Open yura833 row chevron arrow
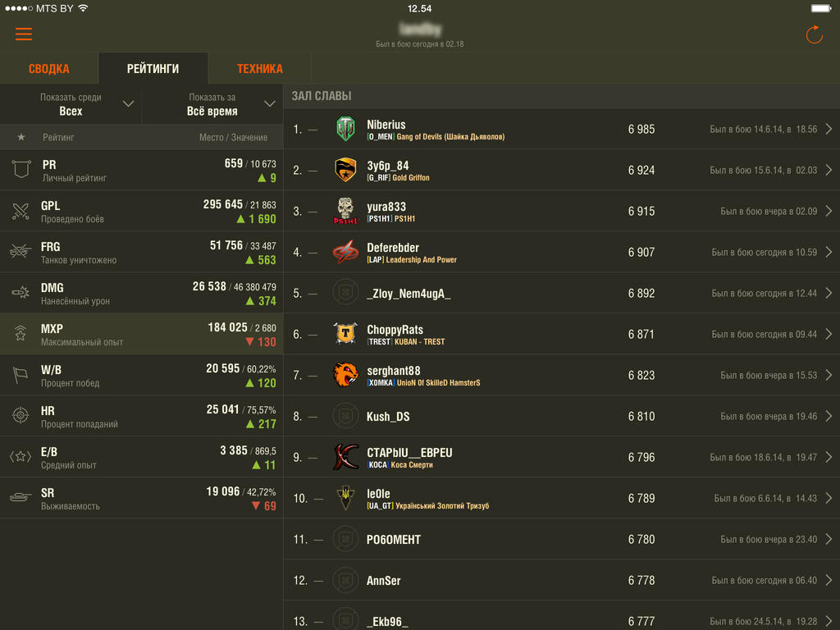This screenshot has width=840, height=630. 829,211
